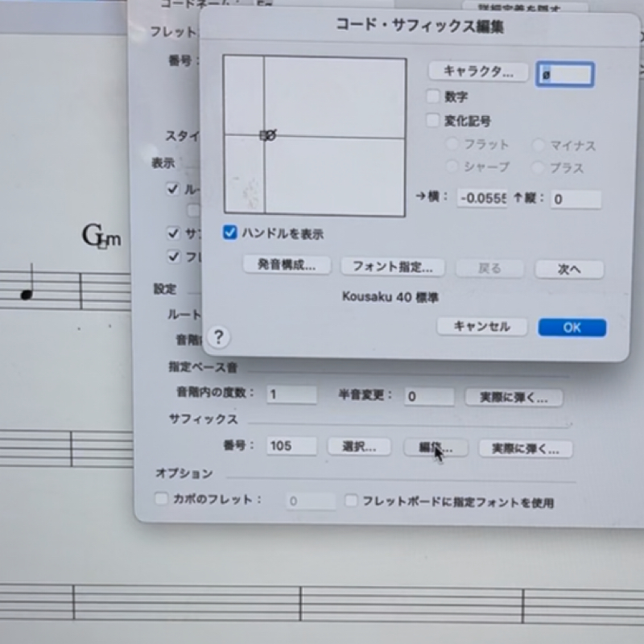Enable the 数字 checkbox

tap(433, 97)
